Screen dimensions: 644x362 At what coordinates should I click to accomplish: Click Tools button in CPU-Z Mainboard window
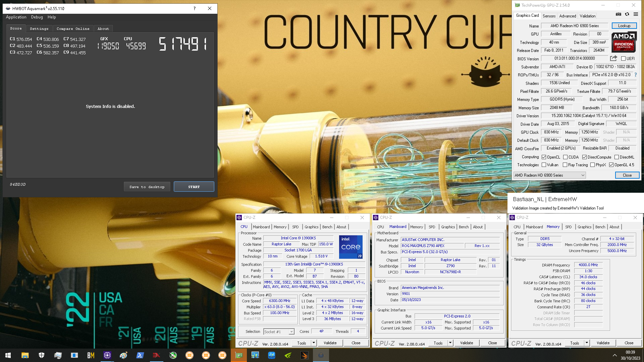[438, 343]
